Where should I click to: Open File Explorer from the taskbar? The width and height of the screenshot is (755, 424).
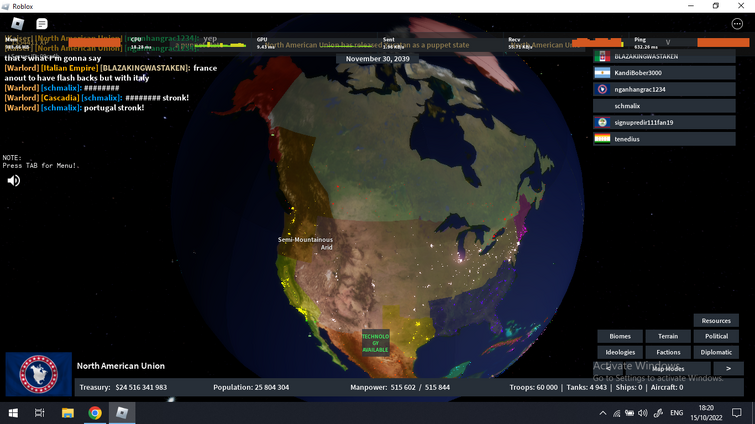tap(67, 413)
